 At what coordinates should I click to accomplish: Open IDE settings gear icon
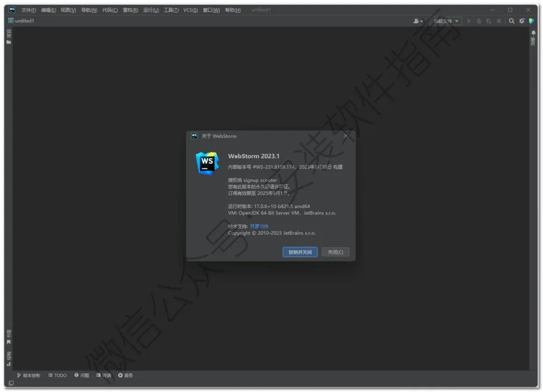point(522,21)
